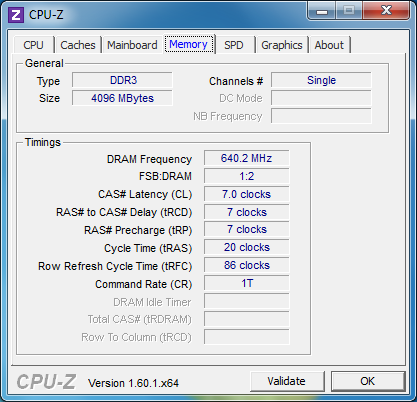Click the tRCD value 7 clocks
Viewport: 417px width, 402px height.
coord(247,212)
